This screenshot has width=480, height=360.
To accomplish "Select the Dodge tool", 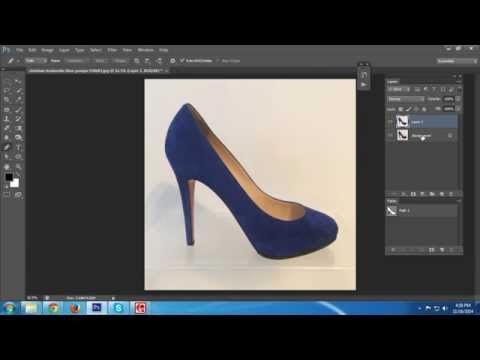I will pyautogui.click(x=18, y=138).
